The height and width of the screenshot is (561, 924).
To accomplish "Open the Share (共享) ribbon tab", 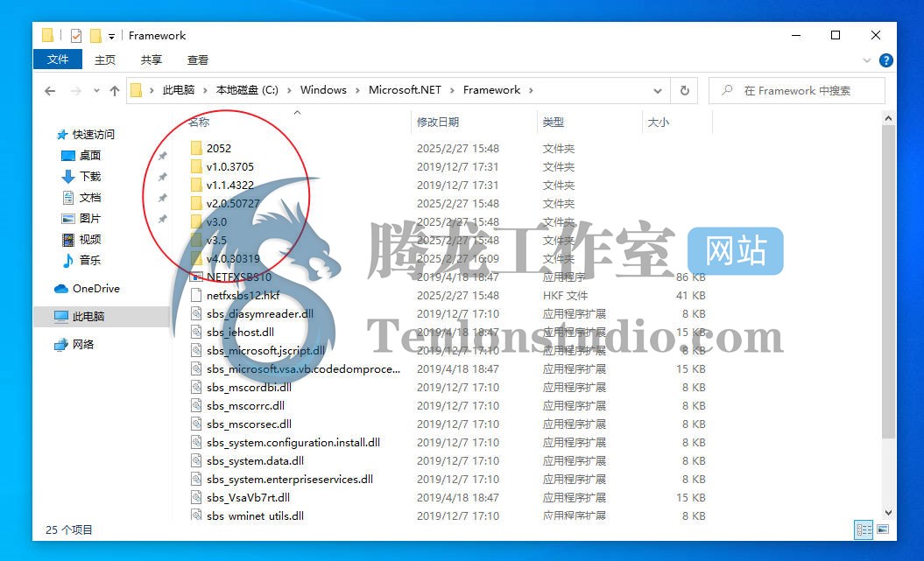I will [152, 60].
